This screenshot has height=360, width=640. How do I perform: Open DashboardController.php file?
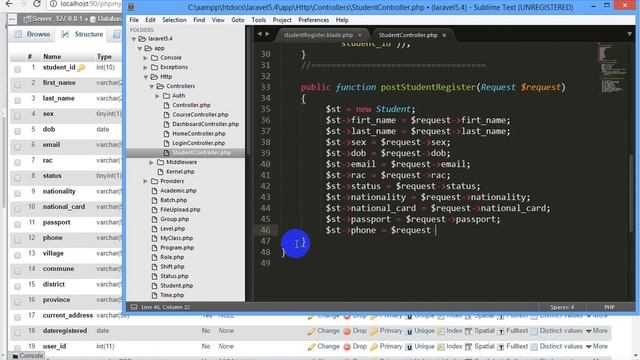(205, 124)
